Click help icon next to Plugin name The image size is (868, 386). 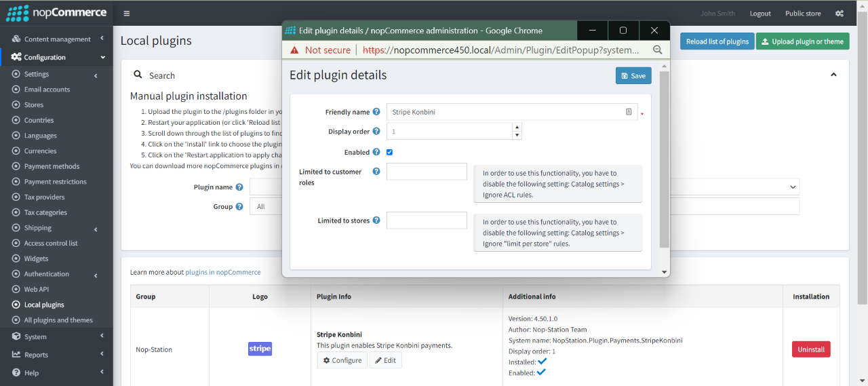click(x=239, y=187)
